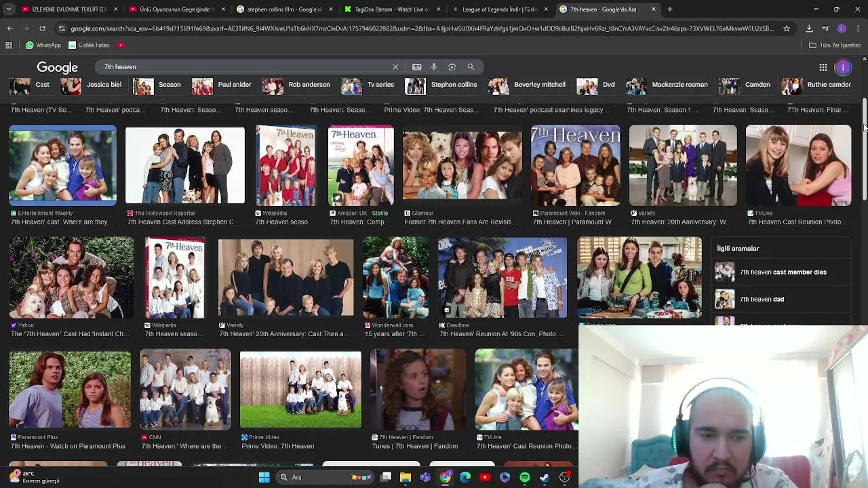Click the Google logo

57,67
